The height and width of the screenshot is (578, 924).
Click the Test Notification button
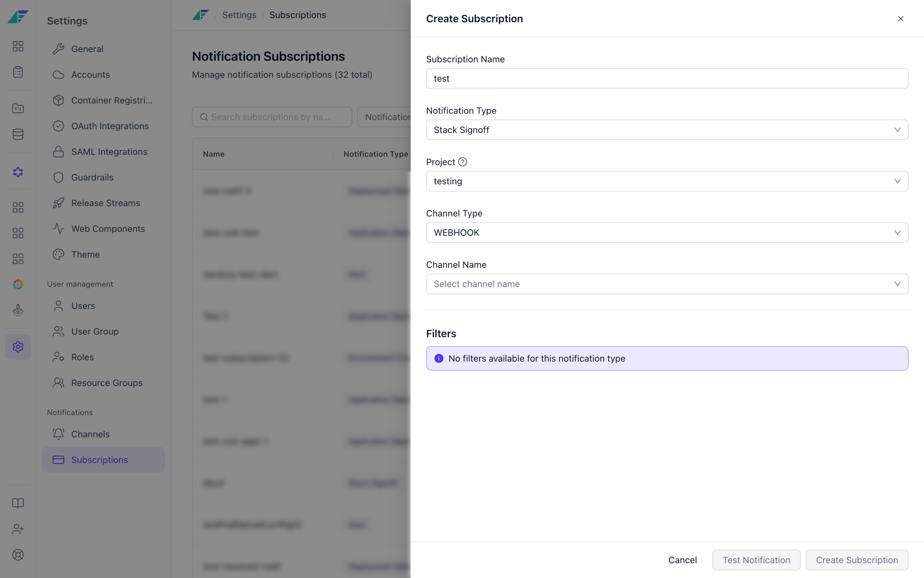tap(756, 560)
